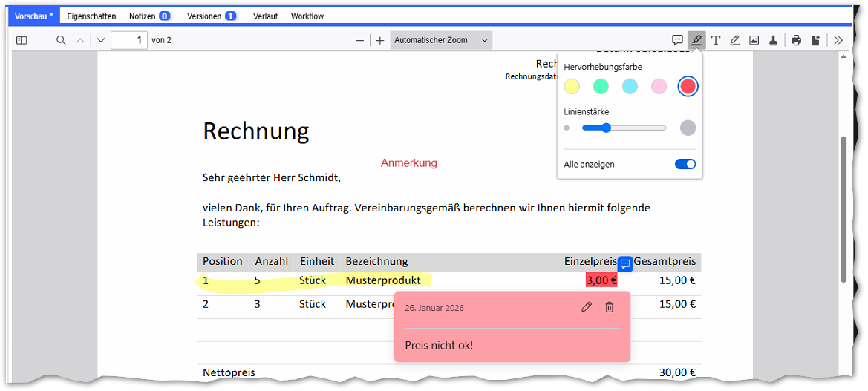This screenshot has width=868, height=391.
Task: Open the Versionen tab
Action: click(x=212, y=16)
